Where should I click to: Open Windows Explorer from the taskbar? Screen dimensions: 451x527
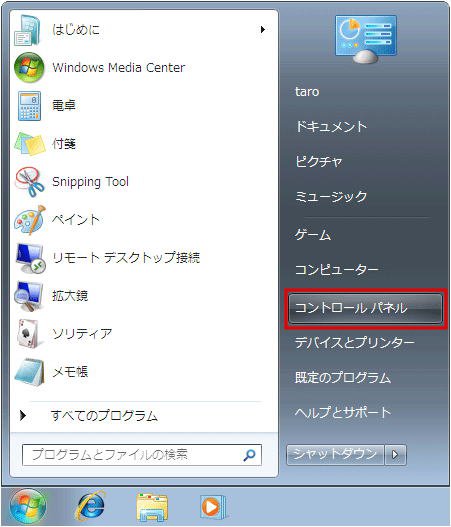click(x=152, y=506)
